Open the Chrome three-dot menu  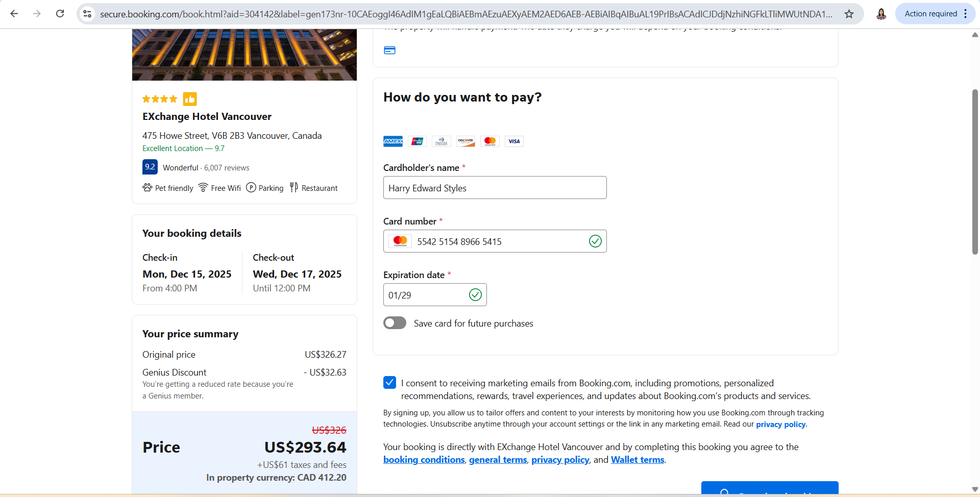coord(966,14)
